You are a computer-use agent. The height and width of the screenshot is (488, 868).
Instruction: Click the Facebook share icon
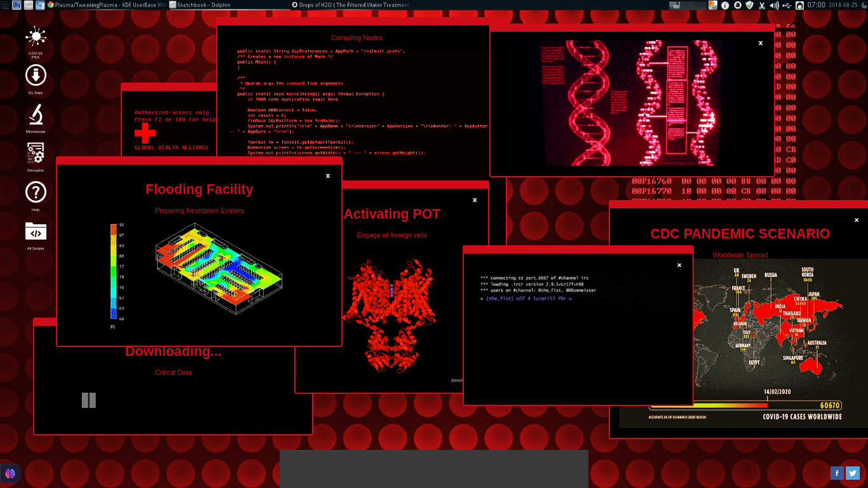coord(837,473)
